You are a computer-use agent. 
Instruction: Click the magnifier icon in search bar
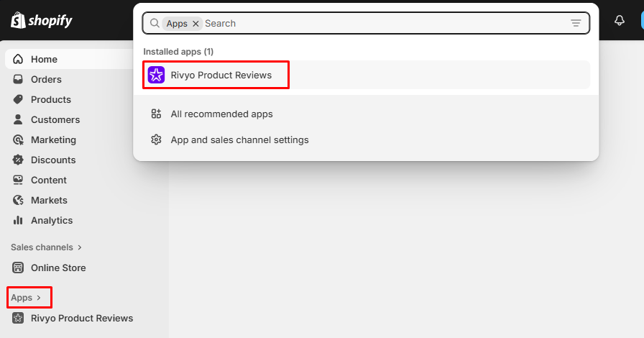[155, 24]
